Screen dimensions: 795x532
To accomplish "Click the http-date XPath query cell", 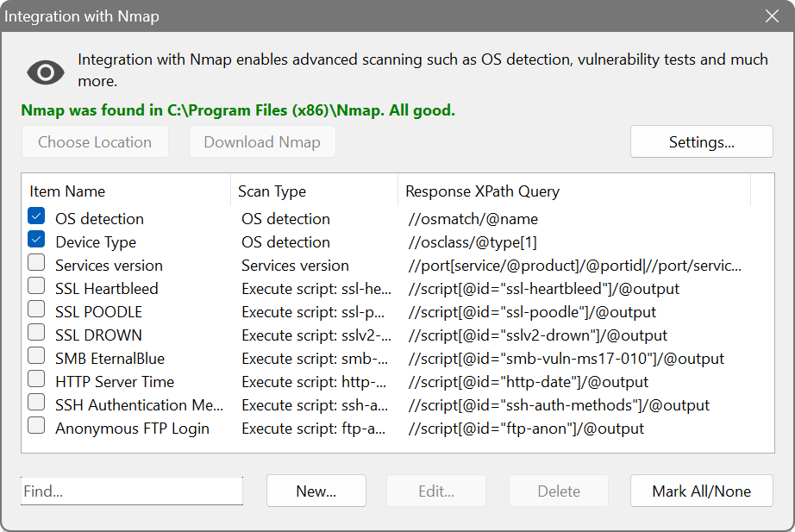I will click(x=529, y=382).
